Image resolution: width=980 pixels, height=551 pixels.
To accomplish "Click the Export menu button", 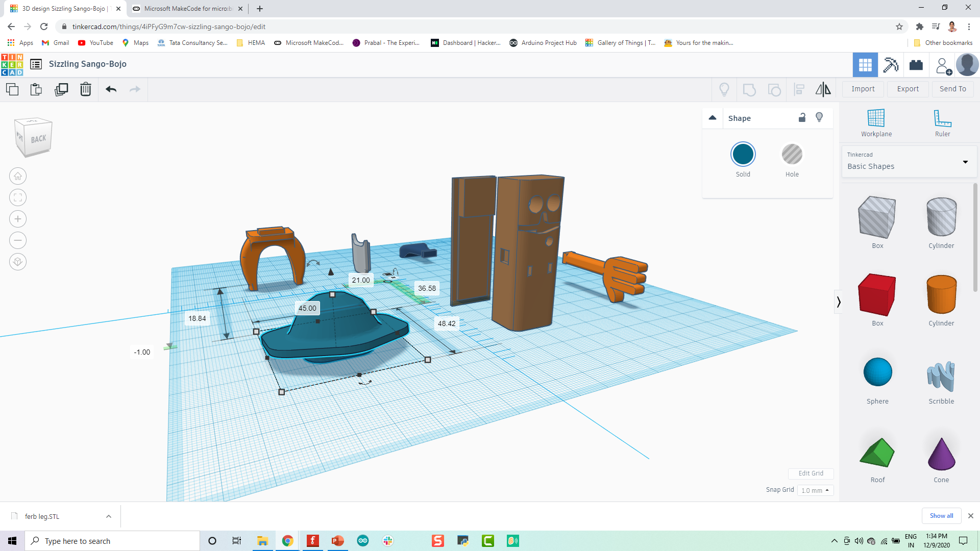I will [908, 88].
